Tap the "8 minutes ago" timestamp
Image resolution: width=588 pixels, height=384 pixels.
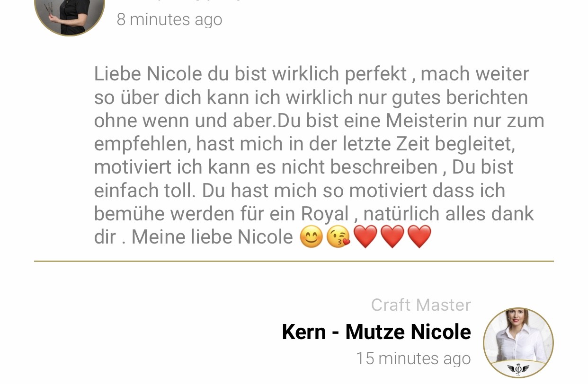point(169,20)
